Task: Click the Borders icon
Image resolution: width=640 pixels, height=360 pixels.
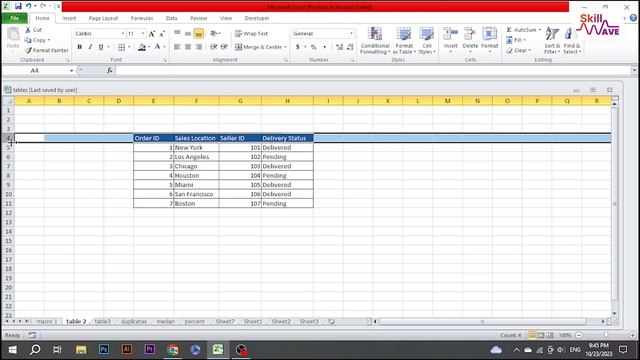Action: click(x=121, y=47)
